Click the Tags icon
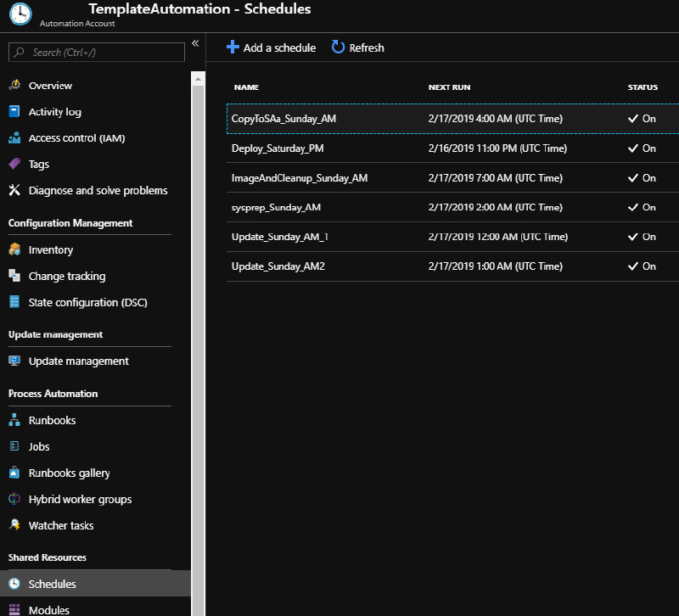 [14, 165]
